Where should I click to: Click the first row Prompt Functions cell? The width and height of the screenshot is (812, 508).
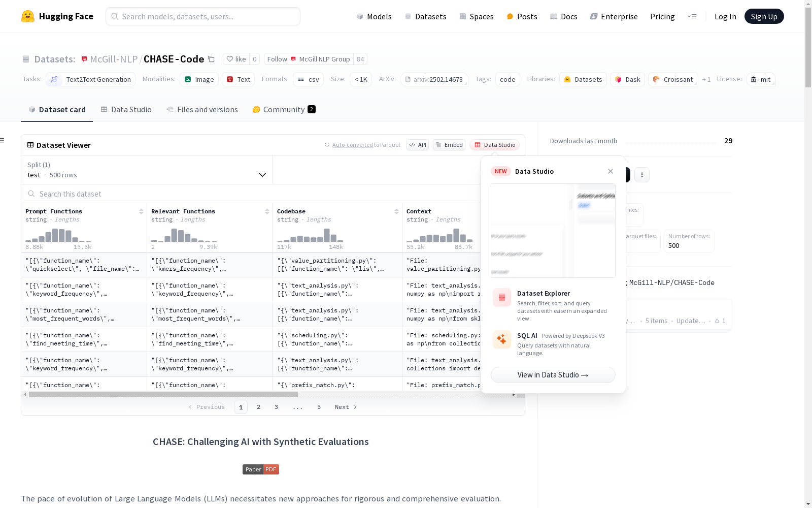coord(84,265)
